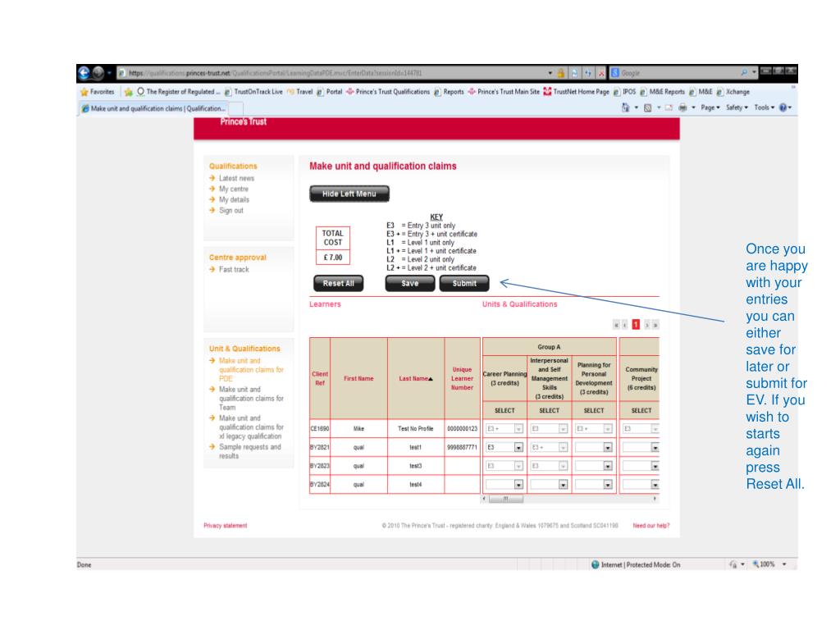840x630 pixels.
Task: Open Prince's Trust Qualifications bookmark
Action: point(388,92)
